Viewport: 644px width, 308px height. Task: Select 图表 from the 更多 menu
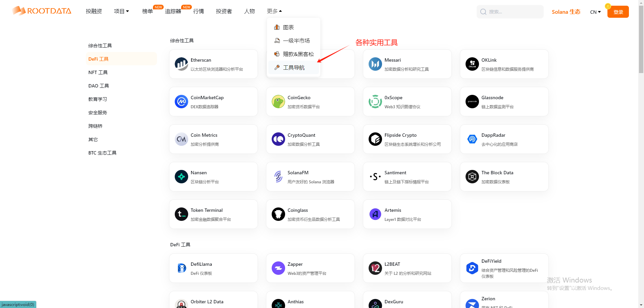point(293,27)
